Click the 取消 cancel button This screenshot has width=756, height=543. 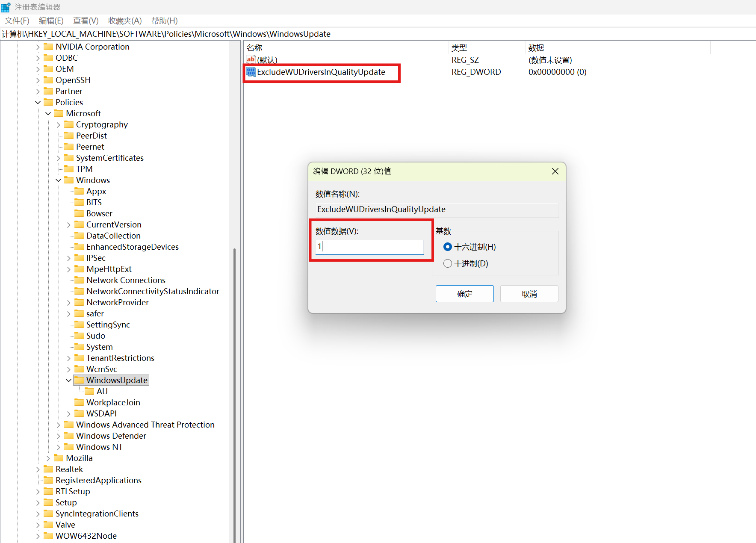(x=529, y=294)
